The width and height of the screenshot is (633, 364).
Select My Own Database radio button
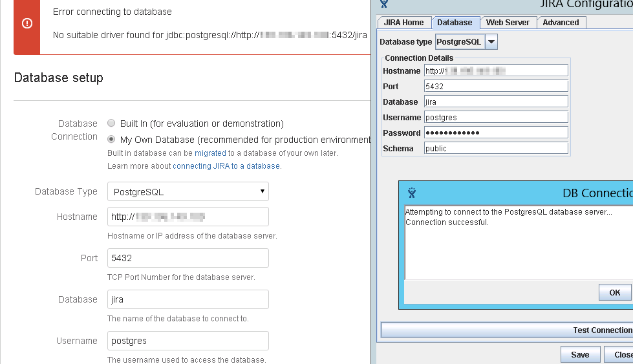[111, 139]
